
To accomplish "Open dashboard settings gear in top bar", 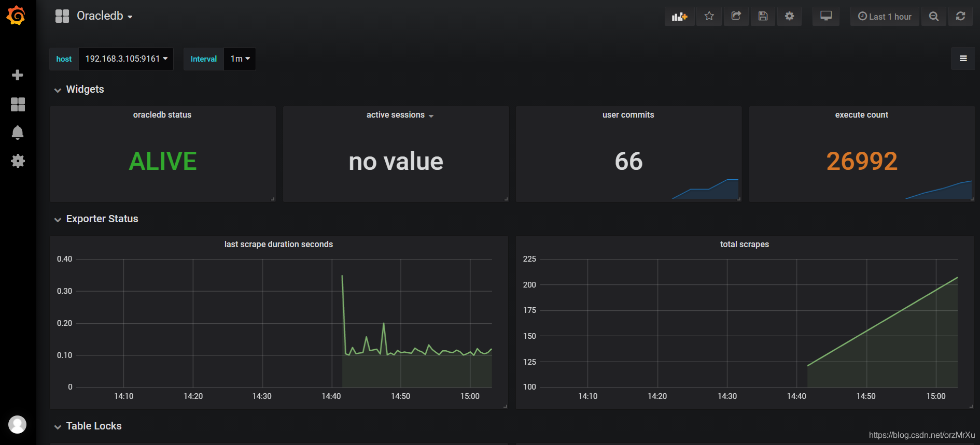I will click(789, 17).
